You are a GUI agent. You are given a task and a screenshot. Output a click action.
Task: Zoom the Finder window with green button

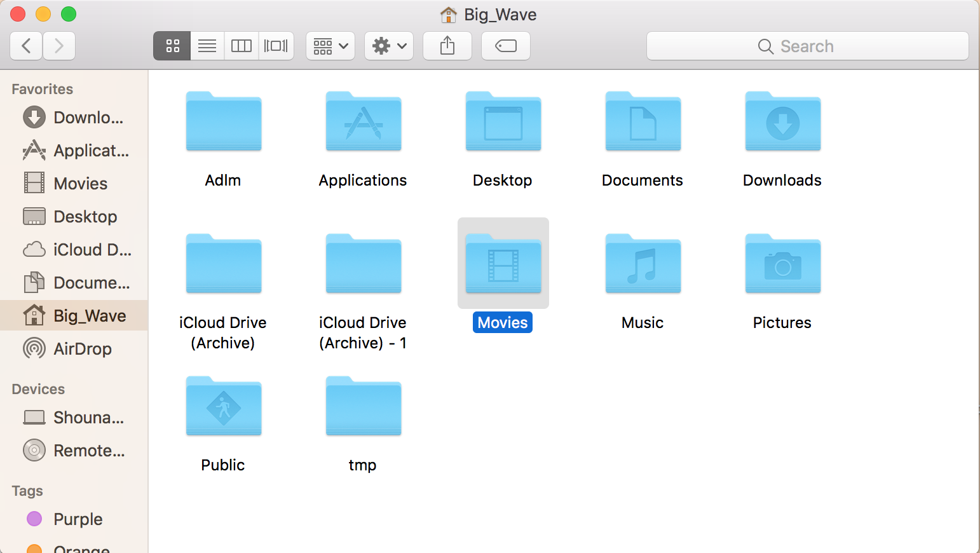[x=69, y=13]
